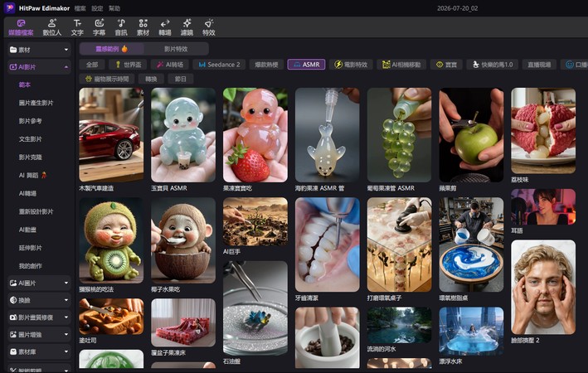Open 延伸影片 in sidebar

(x=31, y=248)
